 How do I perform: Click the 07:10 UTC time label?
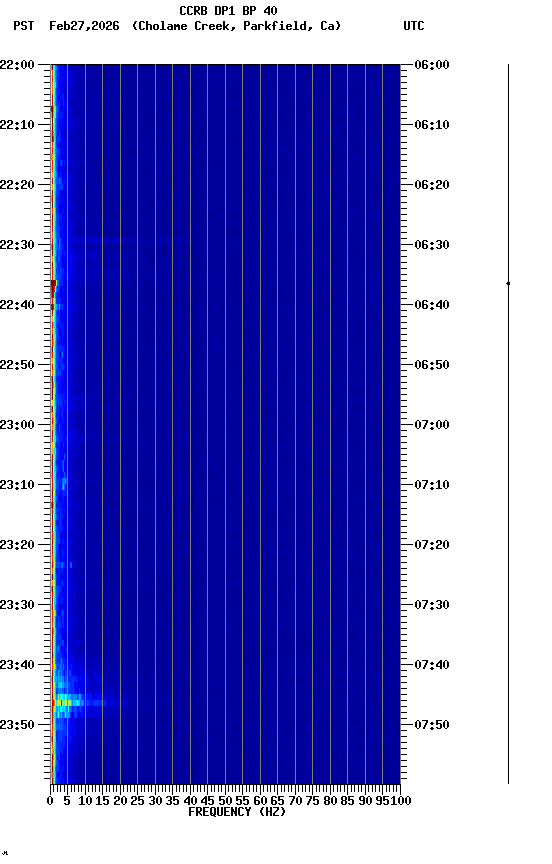click(431, 485)
